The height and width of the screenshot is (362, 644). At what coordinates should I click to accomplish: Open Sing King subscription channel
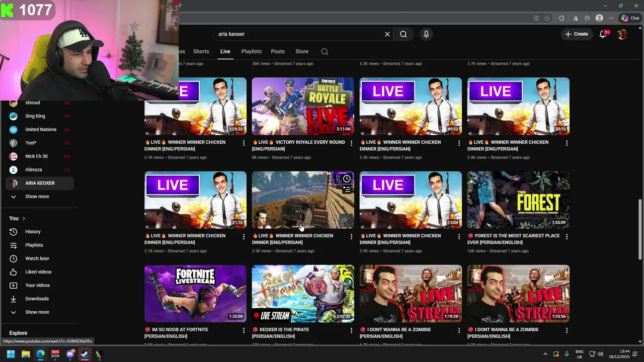[39, 116]
